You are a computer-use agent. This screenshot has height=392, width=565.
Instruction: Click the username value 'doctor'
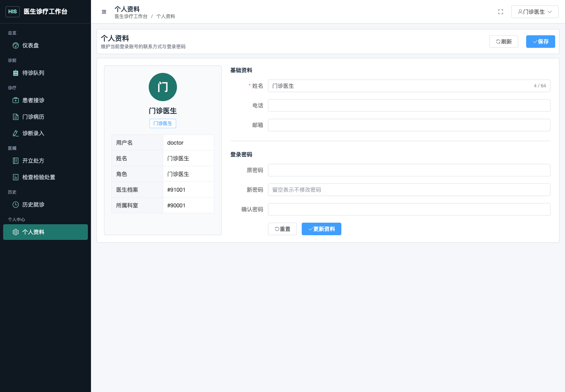175,143
